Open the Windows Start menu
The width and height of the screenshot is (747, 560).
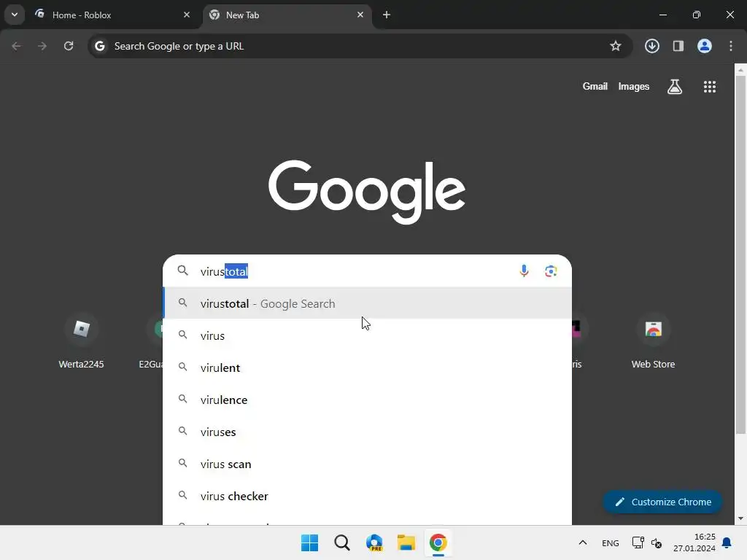(309, 542)
